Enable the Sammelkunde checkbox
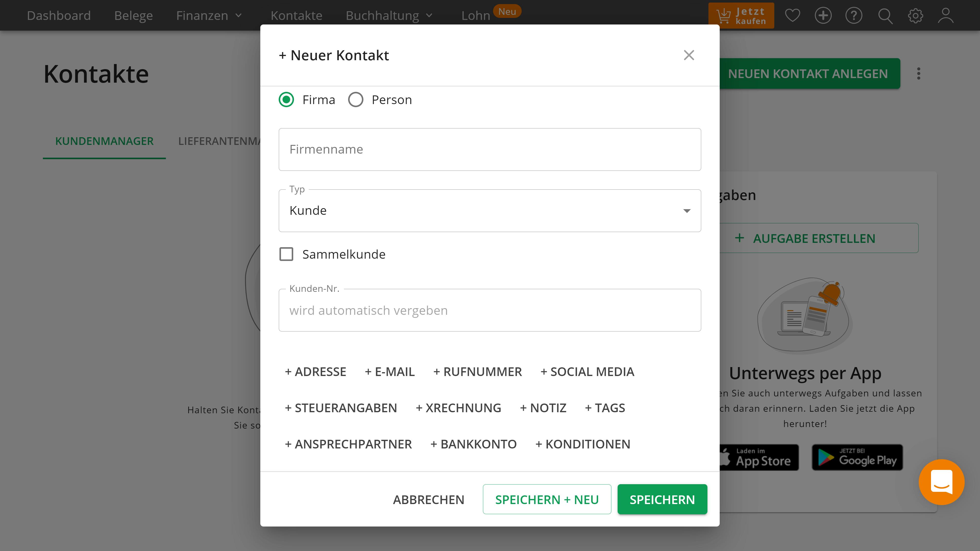The height and width of the screenshot is (551, 980). tap(286, 254)
